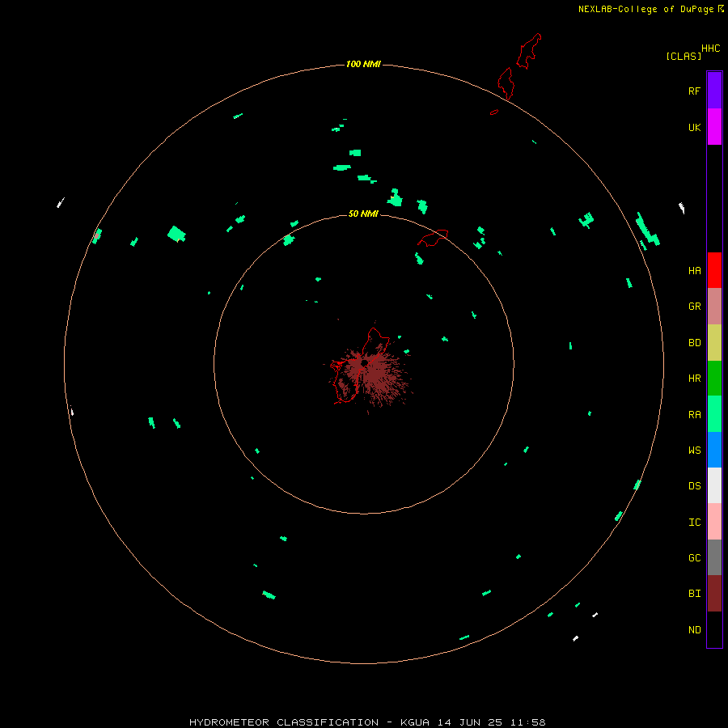
Task: Click the HA red legend swatch
Action: (714, 270)
